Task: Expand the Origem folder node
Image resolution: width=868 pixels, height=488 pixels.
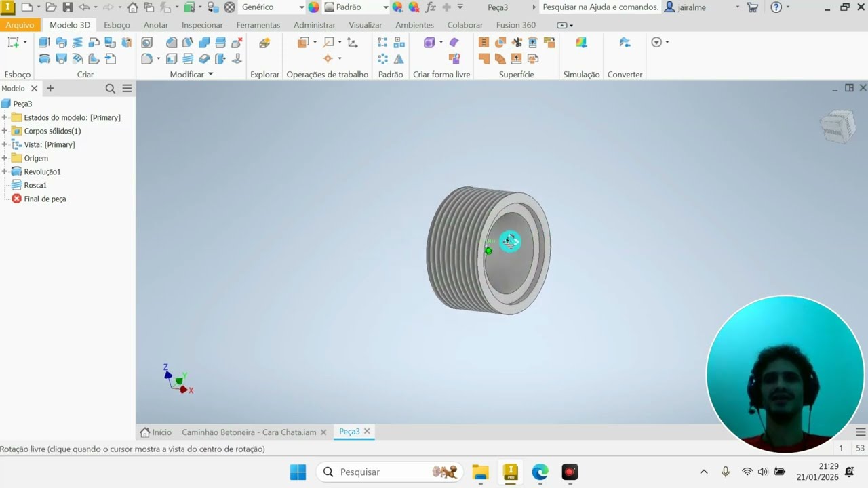Action: point(5,158)
